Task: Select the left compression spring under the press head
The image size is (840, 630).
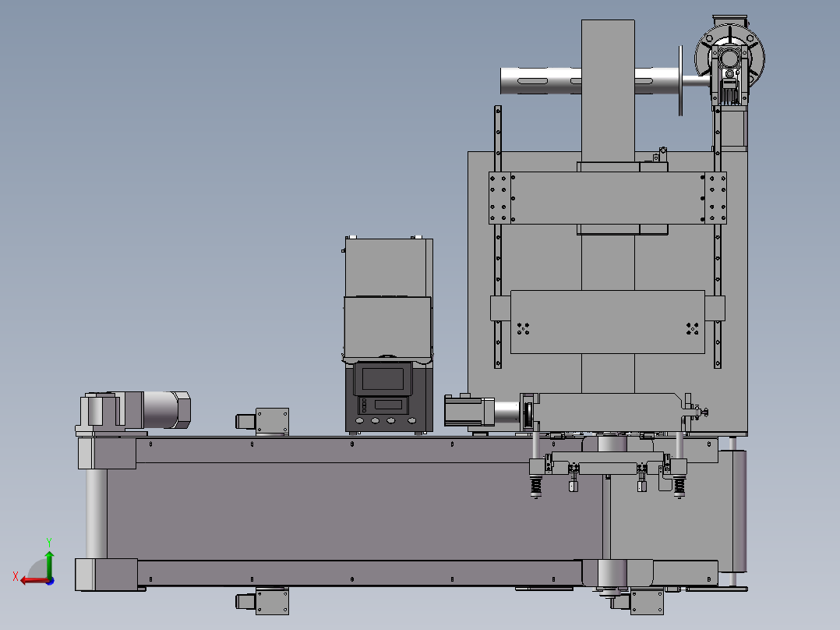Action: click(536, 487)
